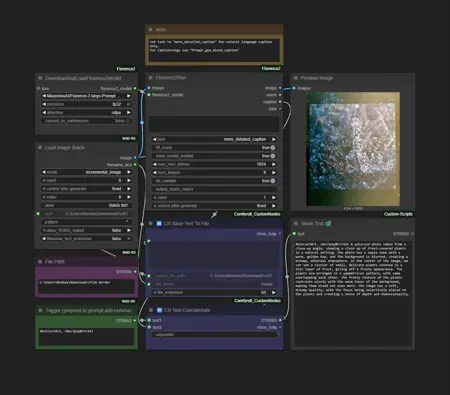This screenshot has height=395, width=450.
Task: Click the caption output port on Florence2Run
Action: pyautogui.click(x=280, y=102)
